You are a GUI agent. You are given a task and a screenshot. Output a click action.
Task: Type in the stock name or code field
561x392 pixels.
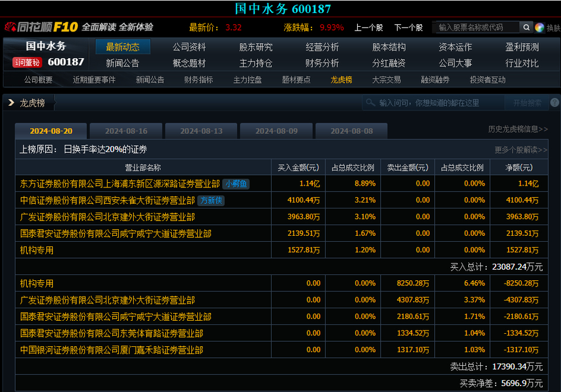click(477, 27)
